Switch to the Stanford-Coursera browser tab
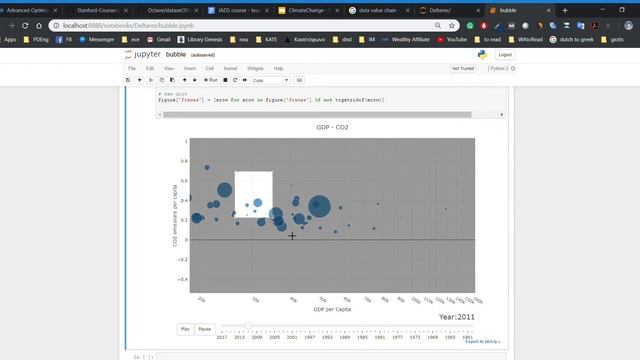640x360 pixels. click(x=98, y=11)
